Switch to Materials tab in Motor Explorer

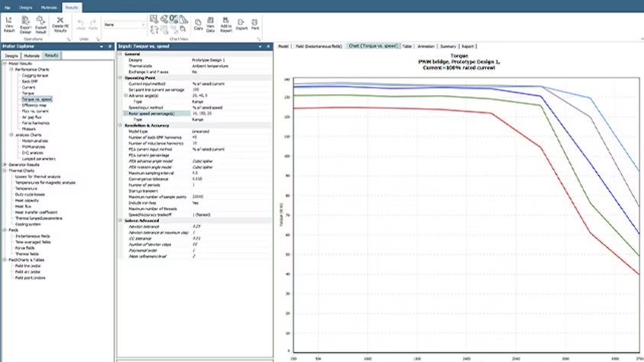point(31,56)
